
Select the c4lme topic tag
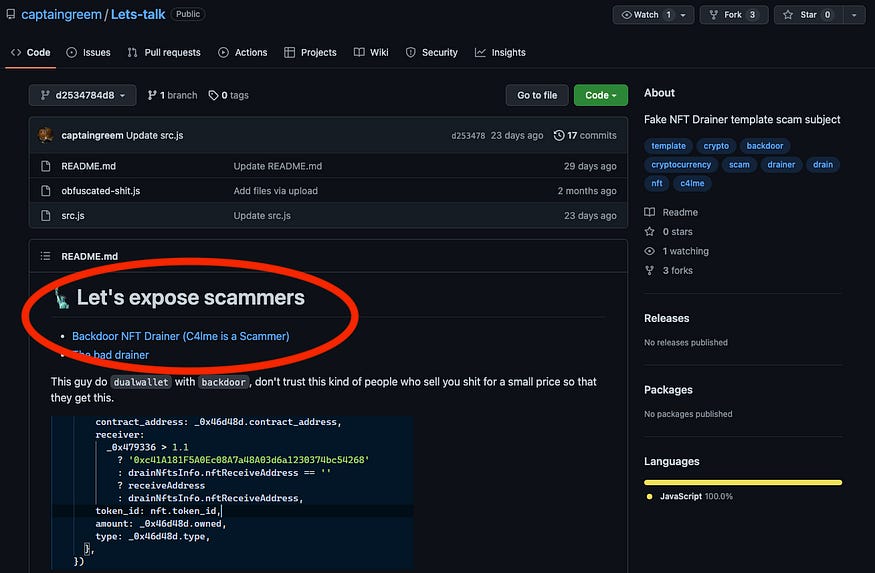pos(692,184)
